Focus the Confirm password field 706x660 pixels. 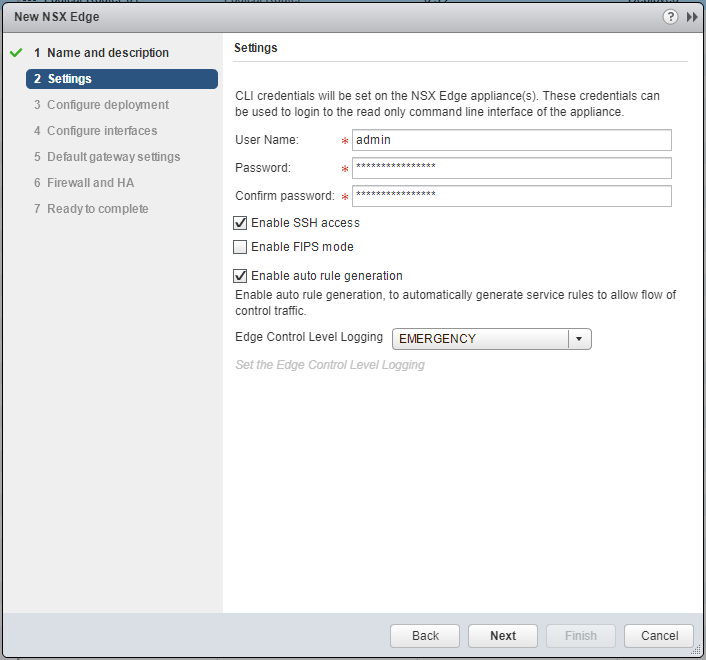[511, 196]
